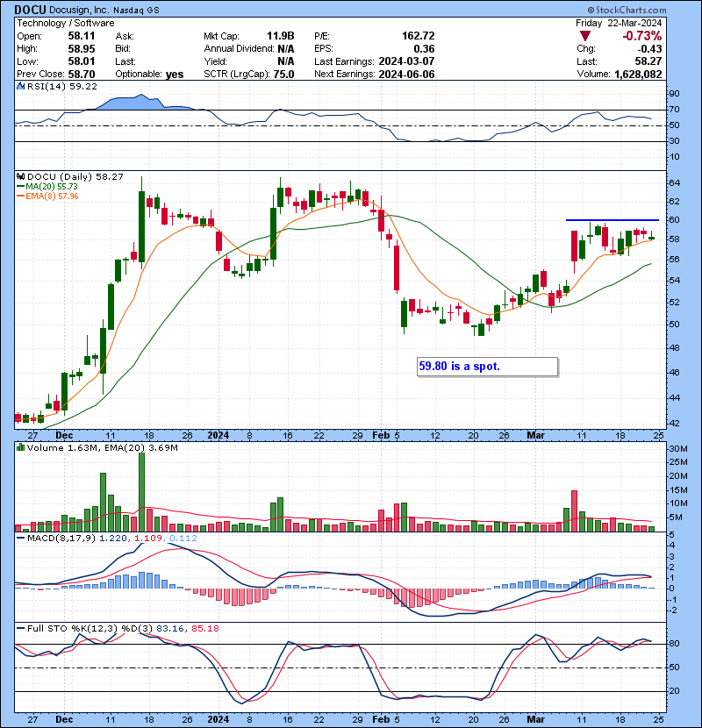
Task: Click the Friday 22-Mar-2024 date
Action: coord(619,23)
